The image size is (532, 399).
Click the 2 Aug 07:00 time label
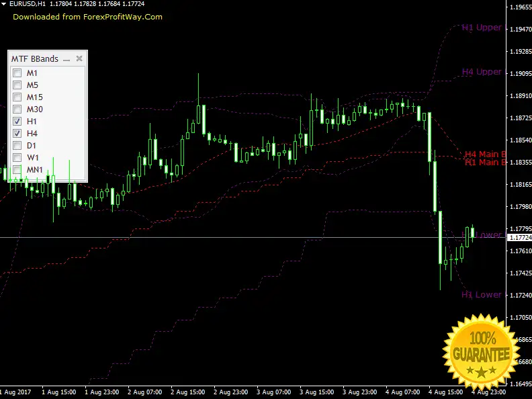145,392
